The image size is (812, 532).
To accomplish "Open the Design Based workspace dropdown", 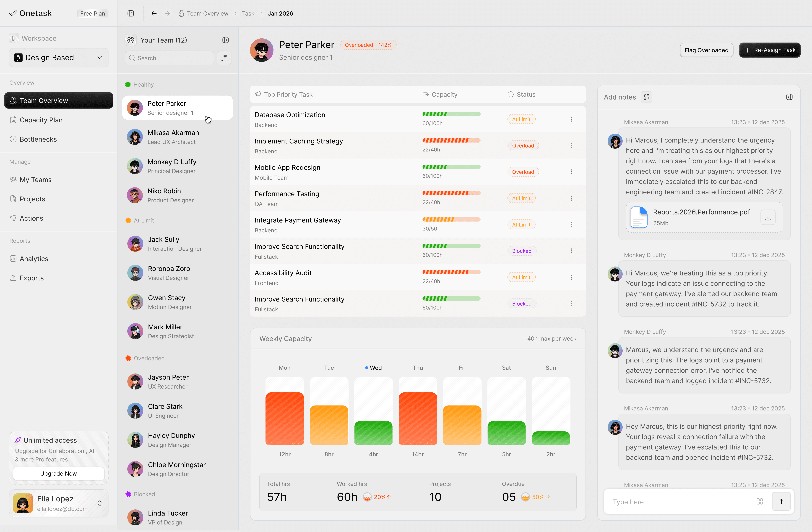I will pyautogui.click(x=59, y=58).
